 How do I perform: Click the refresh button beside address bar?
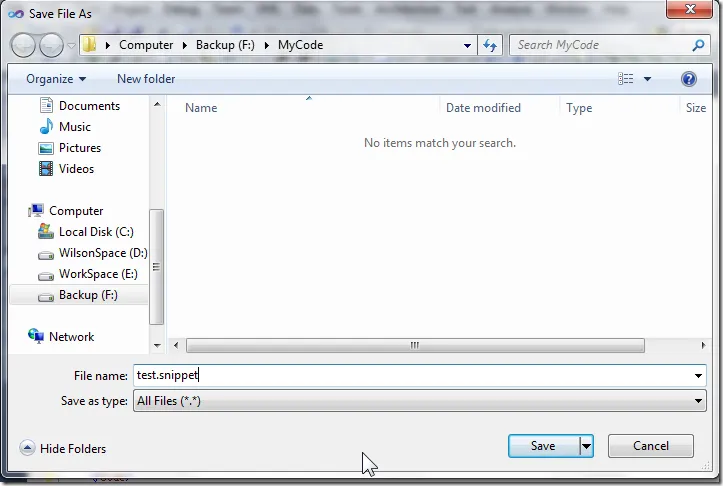(490, 45)
